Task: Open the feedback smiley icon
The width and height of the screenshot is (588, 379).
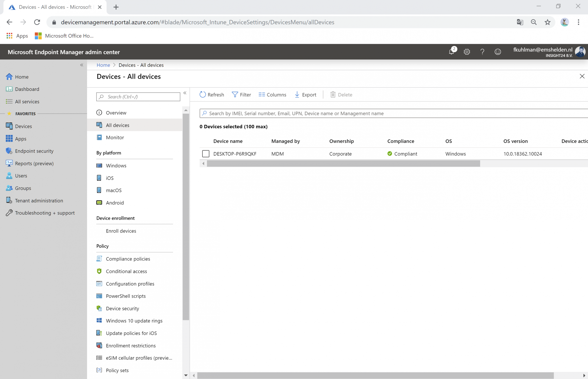Action: coord(498,52)
